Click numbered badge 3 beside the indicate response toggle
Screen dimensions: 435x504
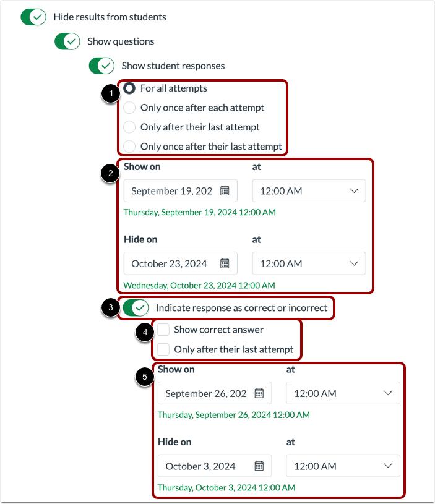click(x=110, y=307)
